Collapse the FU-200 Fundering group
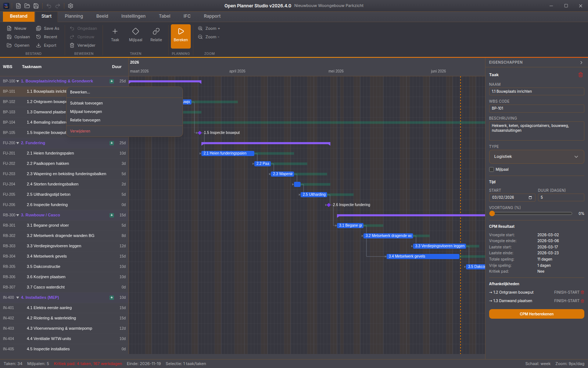 pyautogui.click(x=18, y=143)
